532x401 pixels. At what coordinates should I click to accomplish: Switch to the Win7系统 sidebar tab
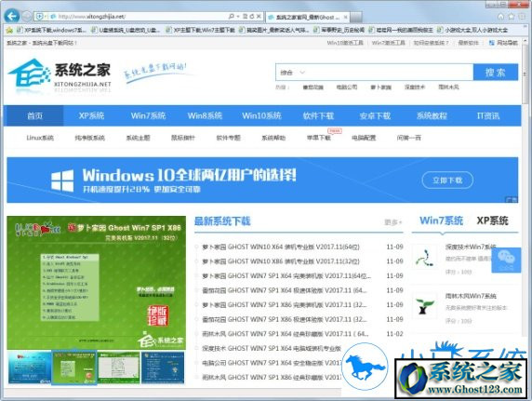pyautogui.click(x=441, y=221)
